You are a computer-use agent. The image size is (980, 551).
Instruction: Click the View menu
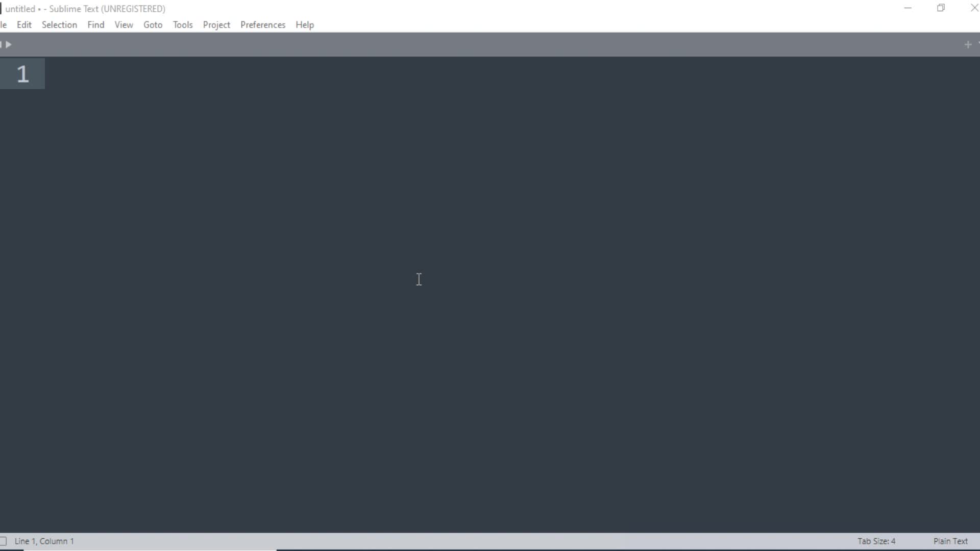coord(123,25)
